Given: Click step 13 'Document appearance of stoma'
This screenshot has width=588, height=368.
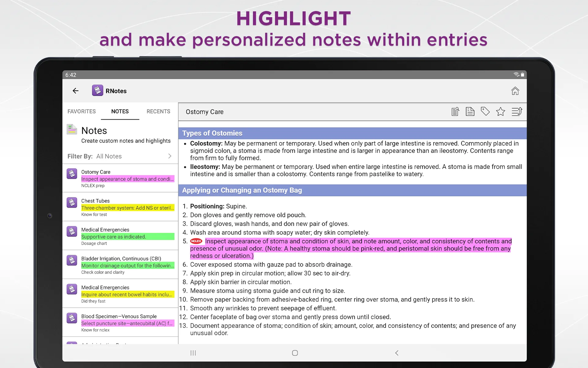Looking at the screenshot, I should tap(353, 329).
